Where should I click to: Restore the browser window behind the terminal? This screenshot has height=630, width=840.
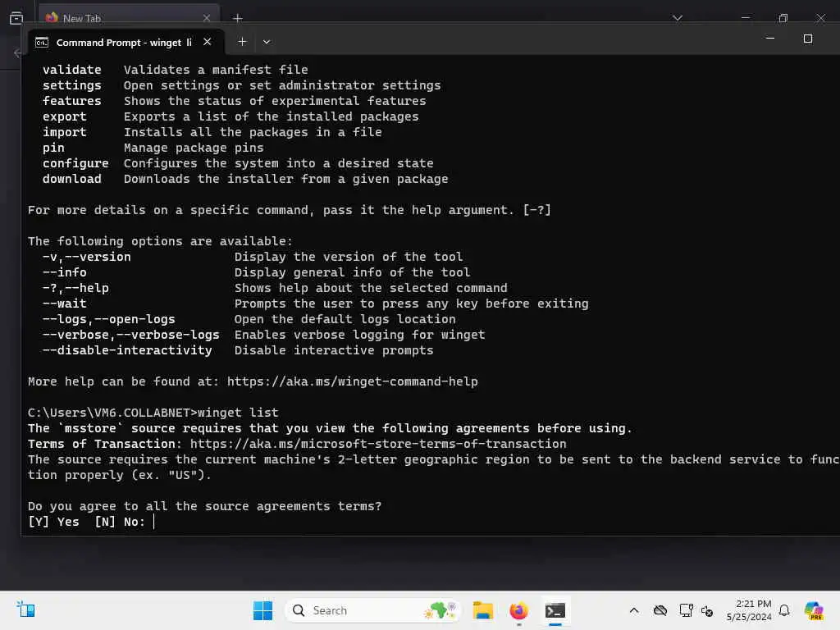pos(783,18)
